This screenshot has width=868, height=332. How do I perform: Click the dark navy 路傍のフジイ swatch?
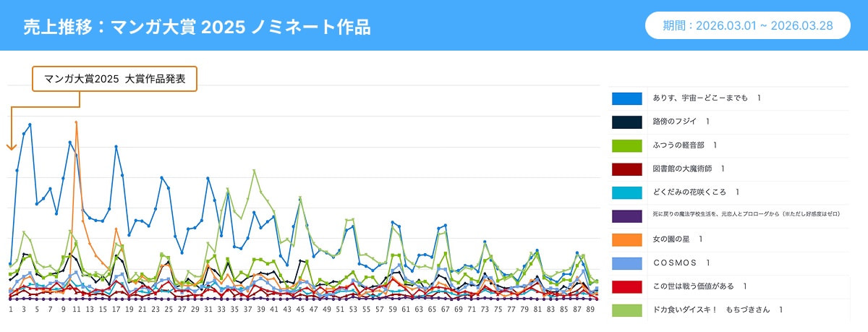tap(626, 122)
